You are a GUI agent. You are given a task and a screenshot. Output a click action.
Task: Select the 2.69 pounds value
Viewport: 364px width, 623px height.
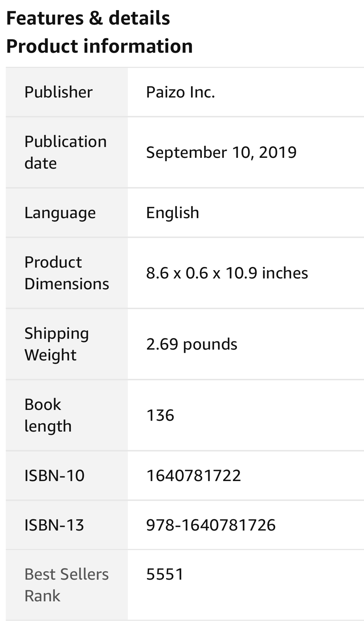tap(192, 344)
